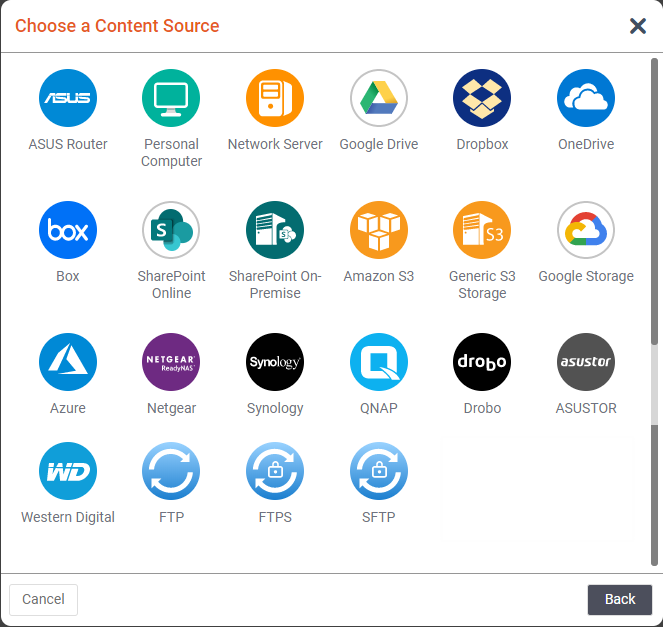663x627 pixels.
Task: Pick the SFTP lock icon
Action: (379, 471)
